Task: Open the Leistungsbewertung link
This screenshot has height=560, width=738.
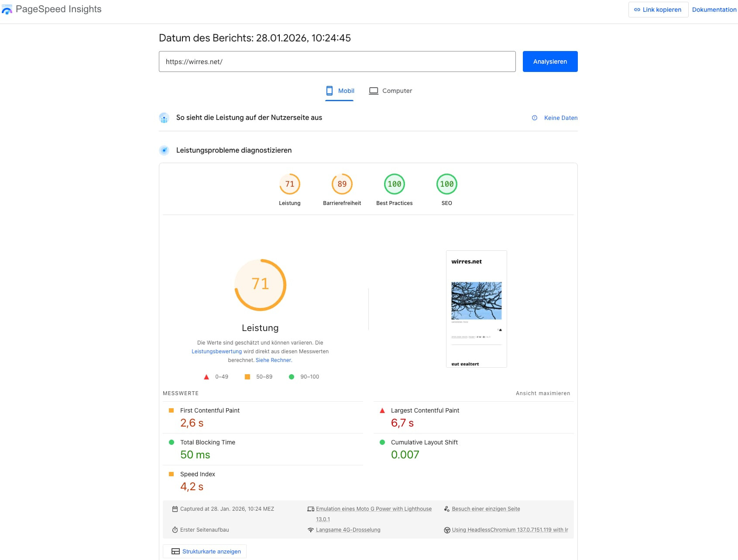Action: pos(216,352)
